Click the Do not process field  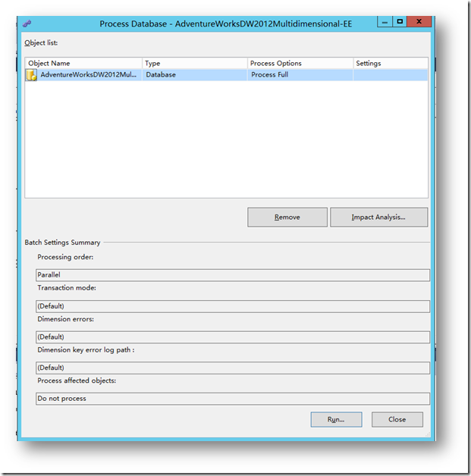point(233,399)
